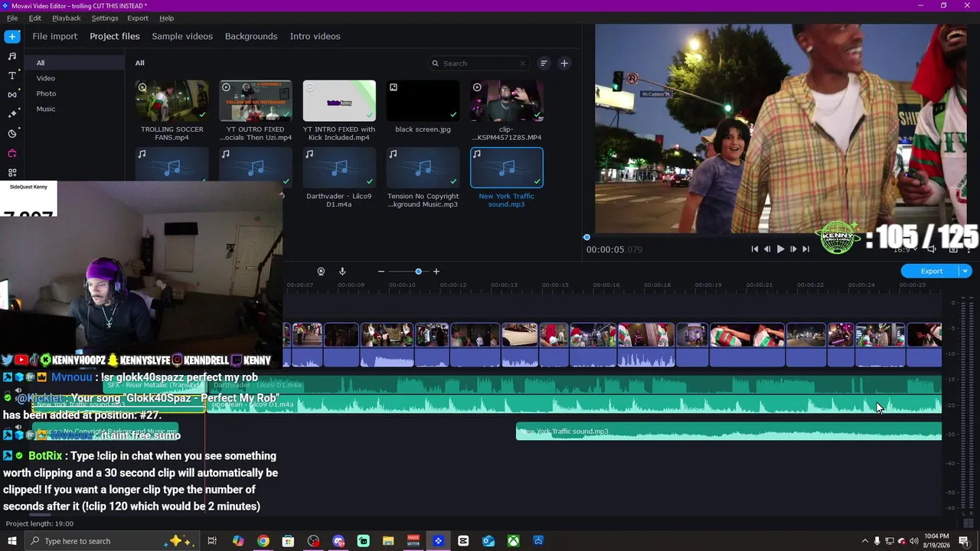Select the New York Traffic sound.mp3 file
The image size is (980, 551).
[x=507, y=168]
